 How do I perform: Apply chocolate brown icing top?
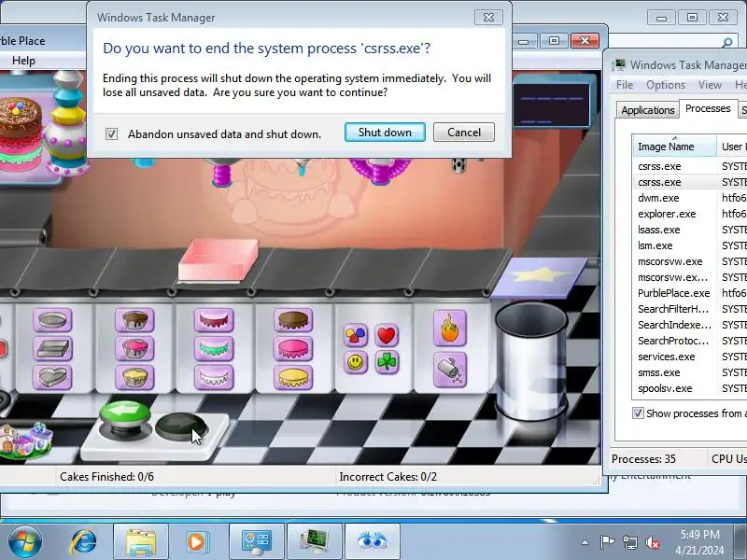pos(293,320)
